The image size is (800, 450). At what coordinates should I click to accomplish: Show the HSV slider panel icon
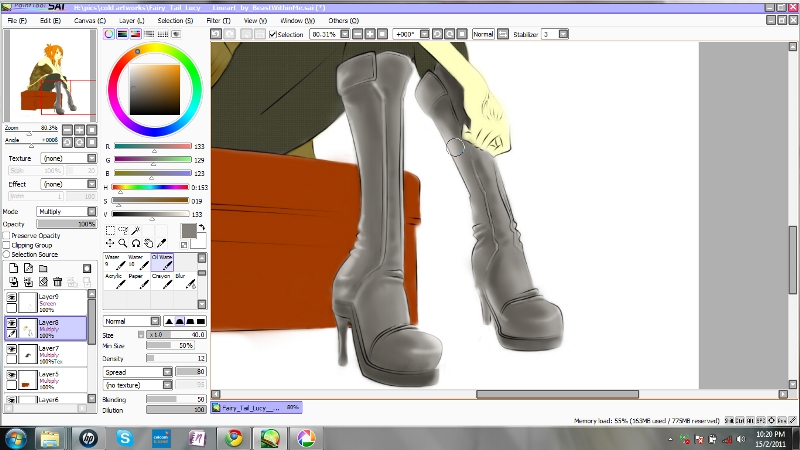click(x=135, y=34)
